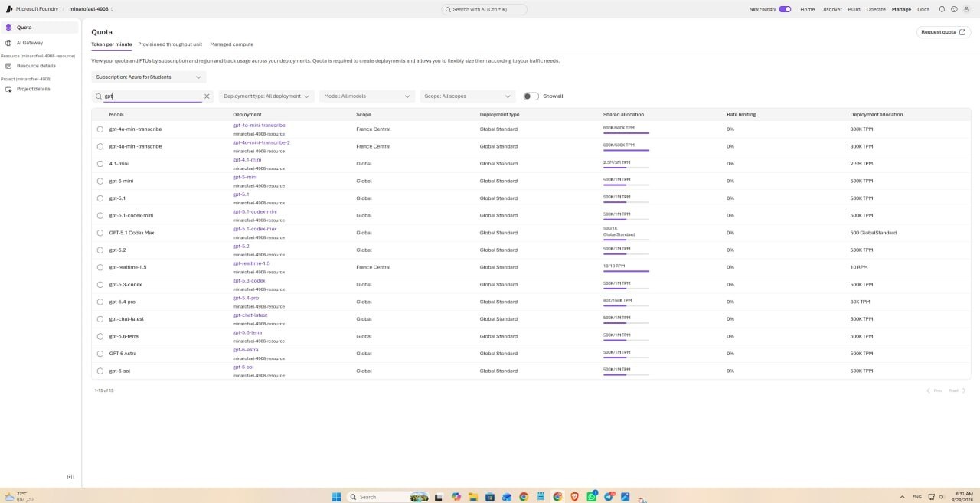This screenshot has height=503, width=980.
Task: Open the gpt-4o-mini-transcribe-2 deployment link
Action: pos(261,142)
